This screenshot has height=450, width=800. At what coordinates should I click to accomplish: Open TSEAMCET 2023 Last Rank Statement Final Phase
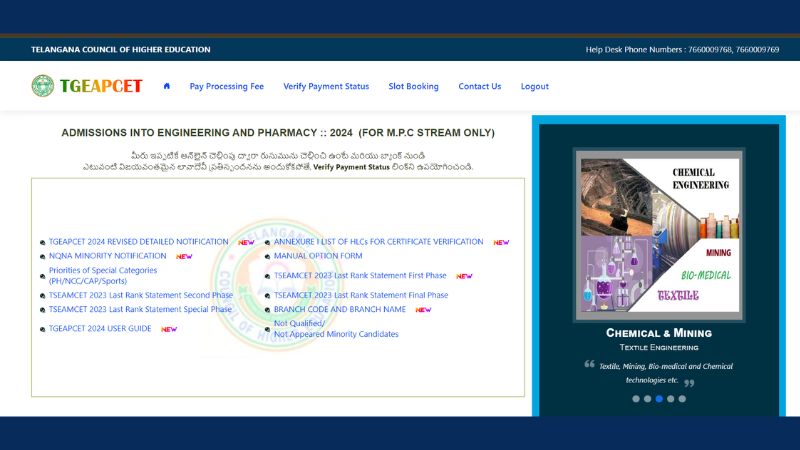361,295
